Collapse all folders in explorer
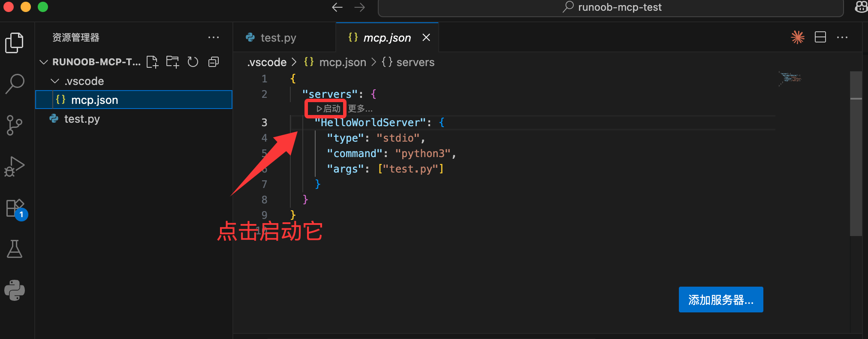Image resolution: width=868 pixels, height=339 pixels. click(x=214, y=62)
